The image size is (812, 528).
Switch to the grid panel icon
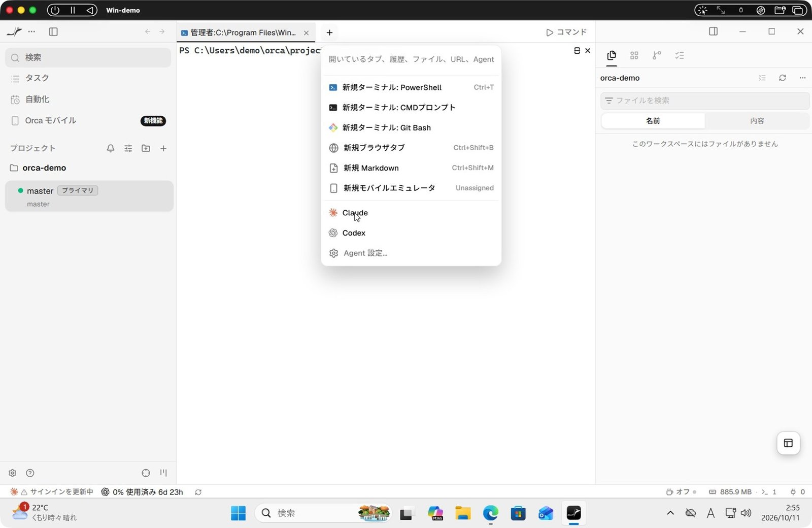coord(634,55)
